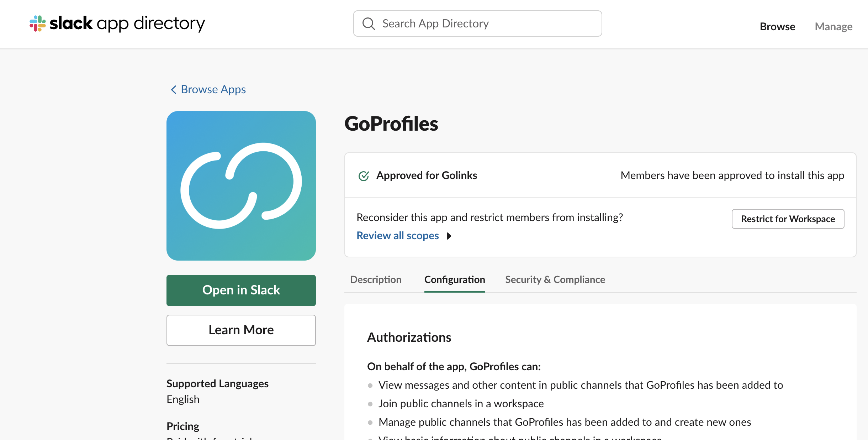Click the Slack app directory logo

(117, 23)
